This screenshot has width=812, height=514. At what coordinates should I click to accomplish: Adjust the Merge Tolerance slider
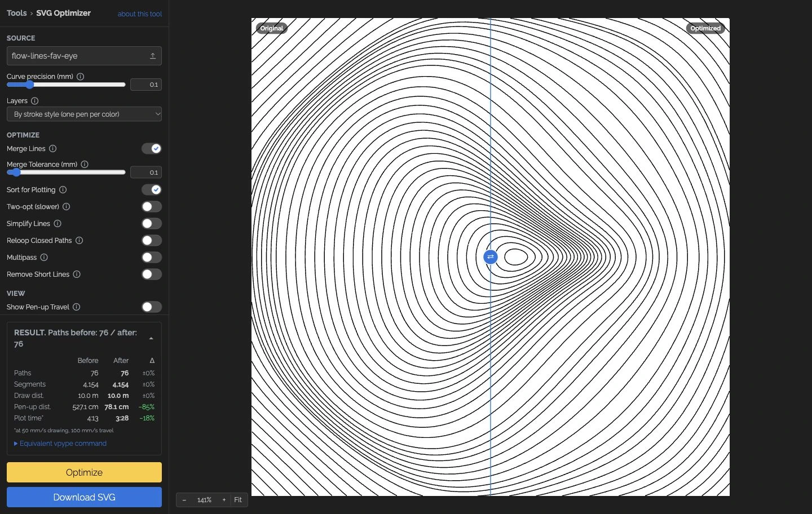click(x=66, y=172)
